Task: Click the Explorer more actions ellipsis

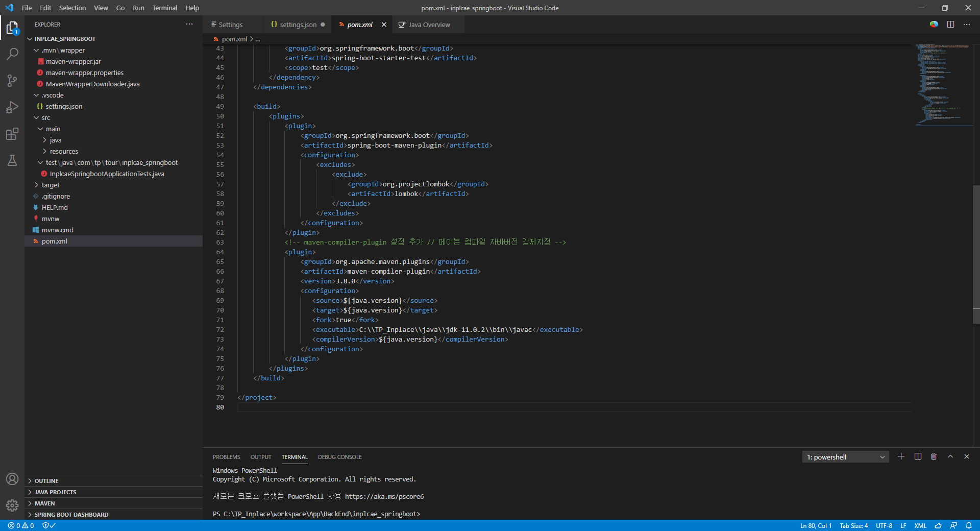Action: 189,24
